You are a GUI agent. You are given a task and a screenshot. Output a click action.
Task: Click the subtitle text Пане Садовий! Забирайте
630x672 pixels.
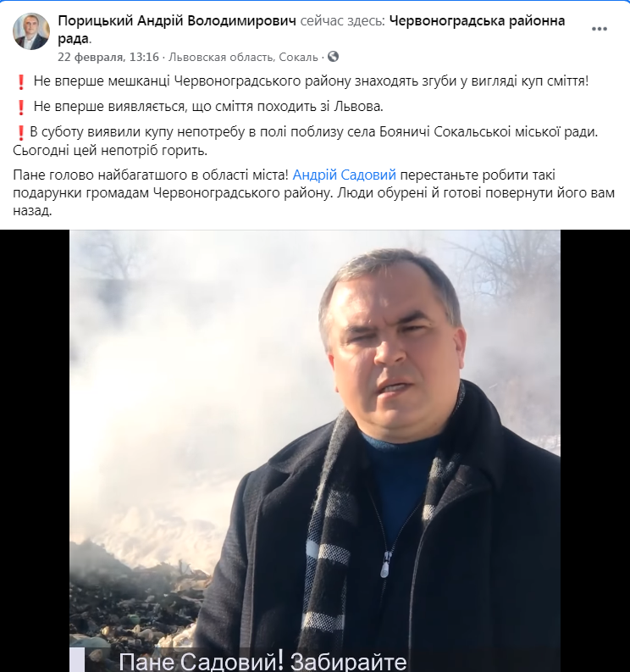click(x=262, y=662)
